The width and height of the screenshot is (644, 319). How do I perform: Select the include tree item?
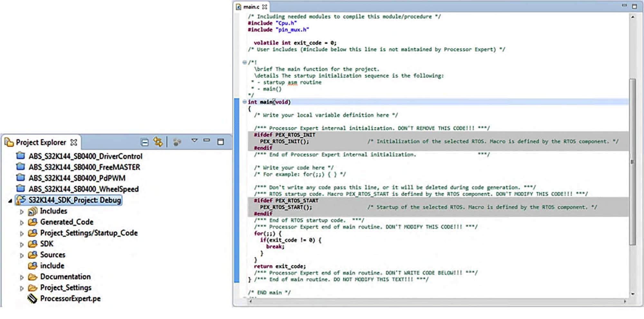pyautogui.click(x=52, y=266)
